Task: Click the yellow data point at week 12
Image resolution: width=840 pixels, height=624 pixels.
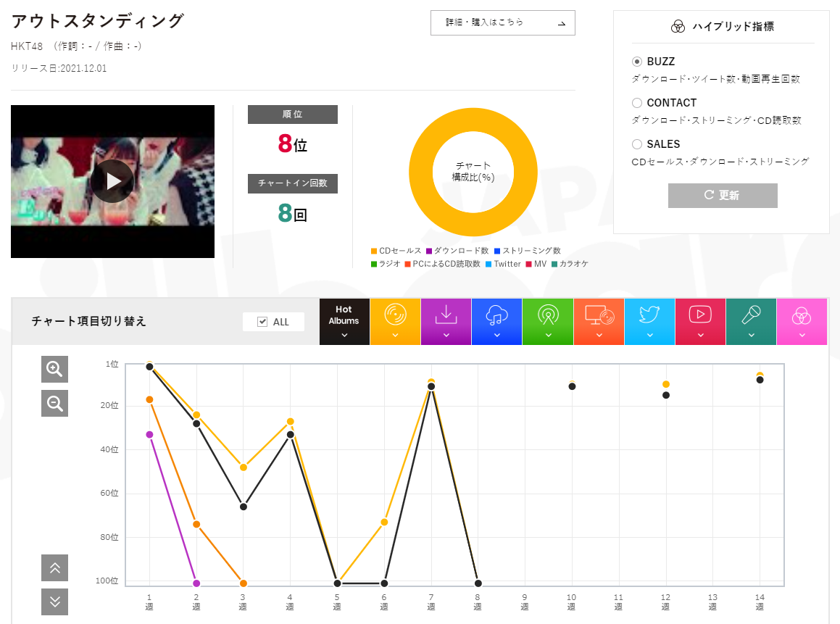Action: click(666, 384)
